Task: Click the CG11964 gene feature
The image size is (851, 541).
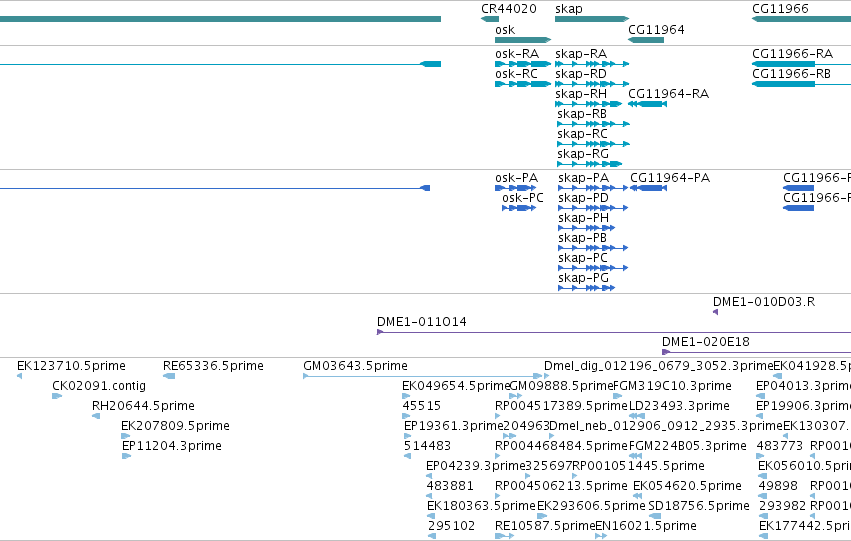Action: point(646,40)
